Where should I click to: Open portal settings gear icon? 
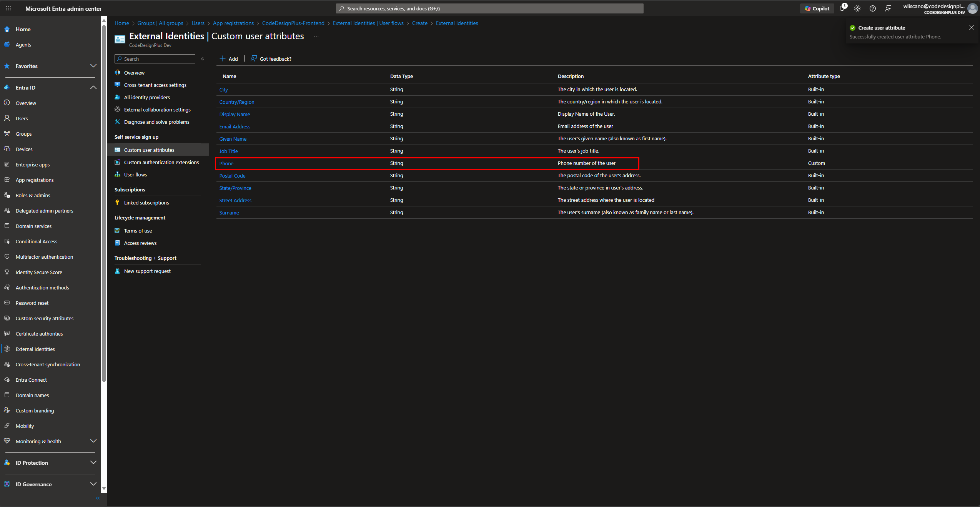click(x=857, y=8)
